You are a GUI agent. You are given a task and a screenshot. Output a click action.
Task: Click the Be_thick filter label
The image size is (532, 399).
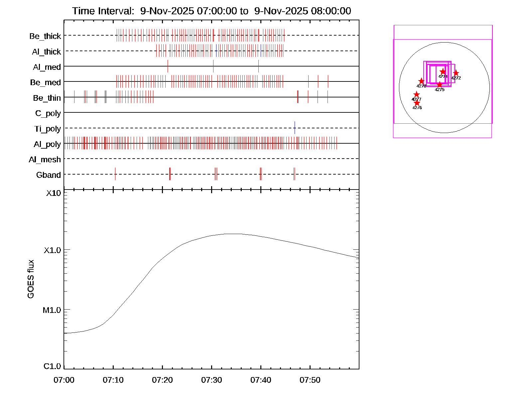tap(45, 36)
